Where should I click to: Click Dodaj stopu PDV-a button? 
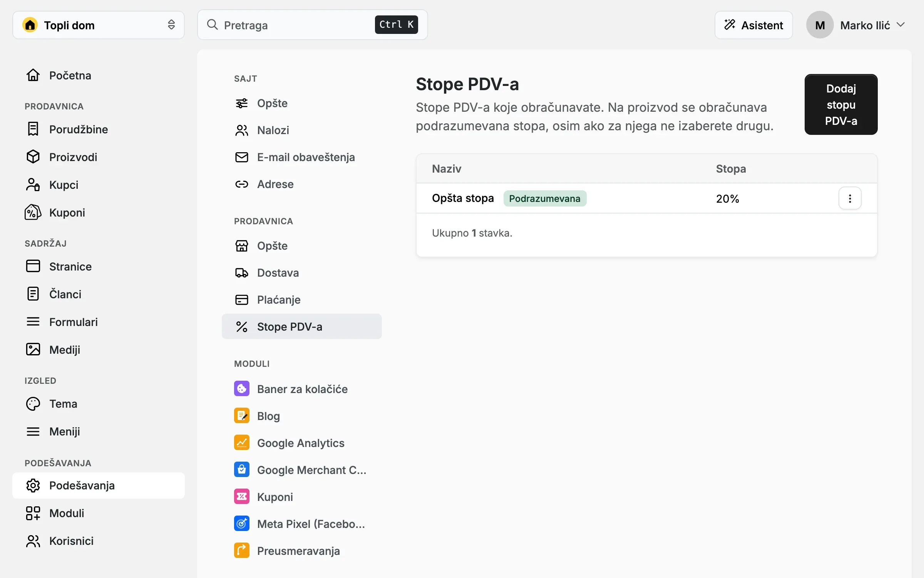841,104
